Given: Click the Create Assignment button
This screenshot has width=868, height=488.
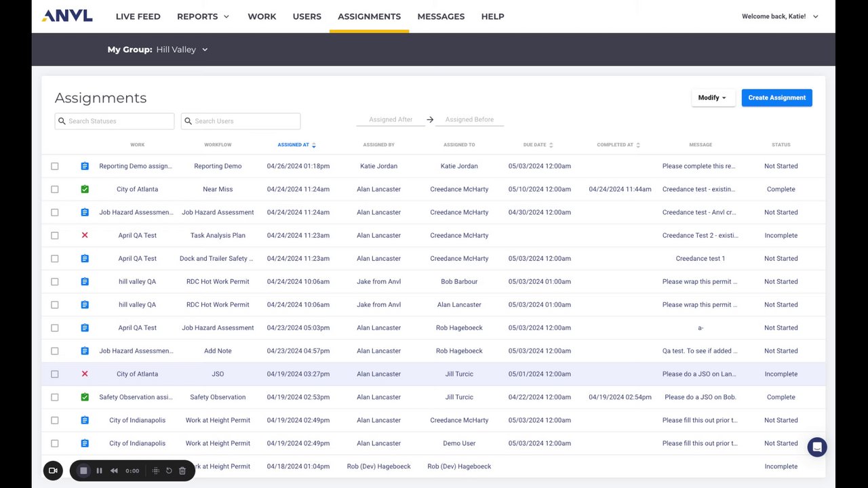Looking at the screenshot, I should (x=777, y=98).
